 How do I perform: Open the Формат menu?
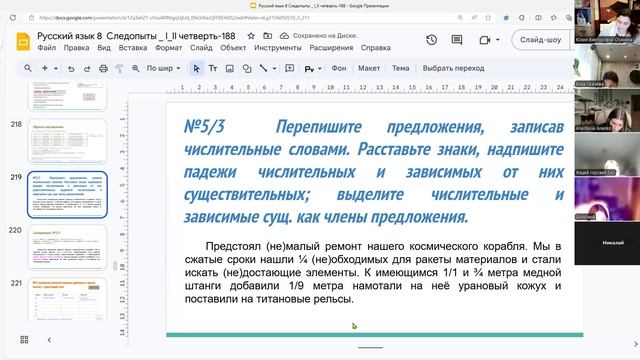[x=168, y=48]
